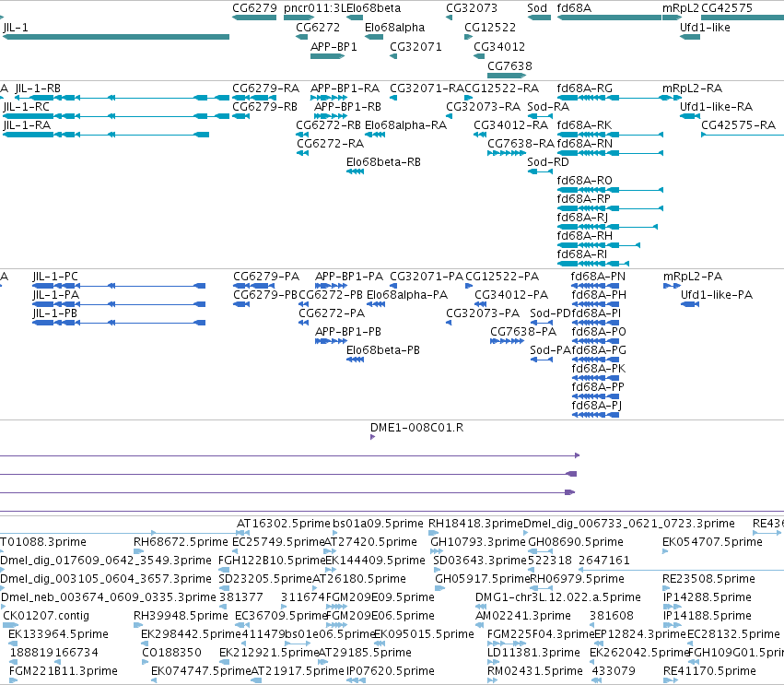Image resolution: width=784 pixels, height=685 pixels.
Task: Click the fd68A-RG transcript label
Action: tap(584, 89)
